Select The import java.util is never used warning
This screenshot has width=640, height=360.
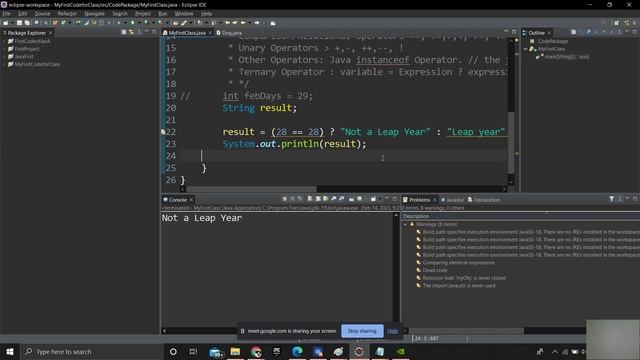pos(459,286)
